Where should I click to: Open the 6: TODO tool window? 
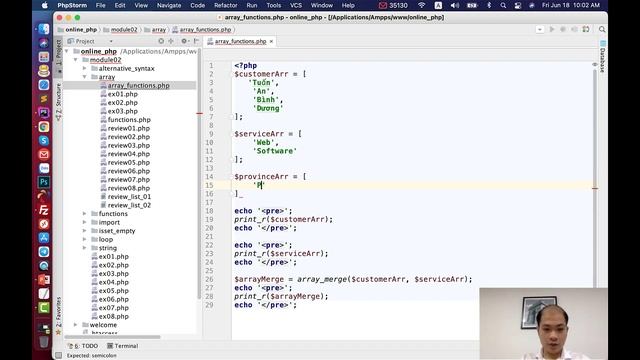[x=83, y=346]
